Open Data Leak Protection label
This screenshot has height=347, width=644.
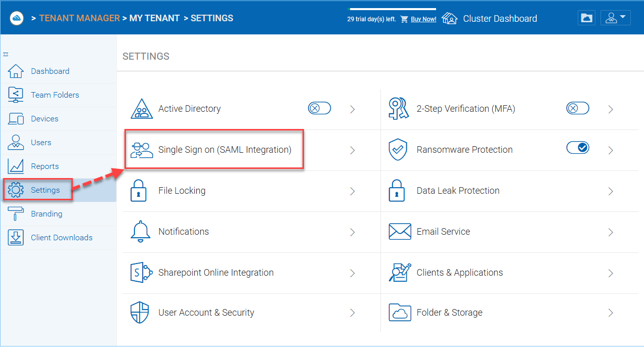458,191
